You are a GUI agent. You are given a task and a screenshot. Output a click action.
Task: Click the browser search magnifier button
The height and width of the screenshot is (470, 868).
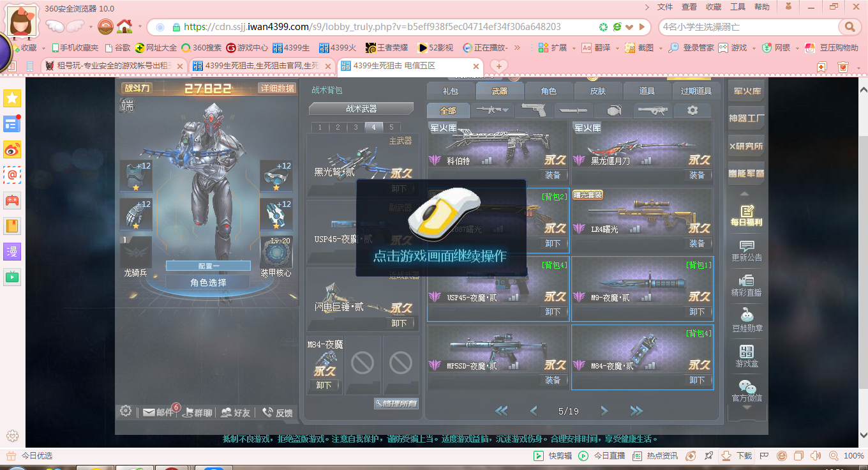[849, 27]
